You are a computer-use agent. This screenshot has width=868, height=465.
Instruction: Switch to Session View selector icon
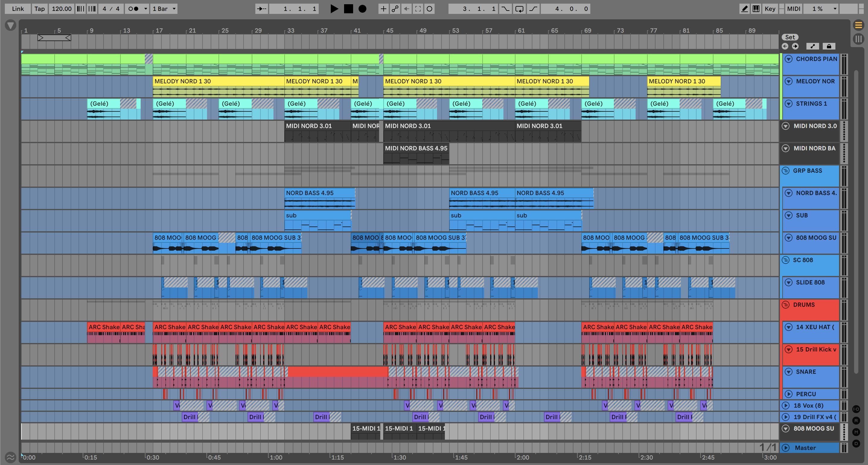tap(858, 39)
